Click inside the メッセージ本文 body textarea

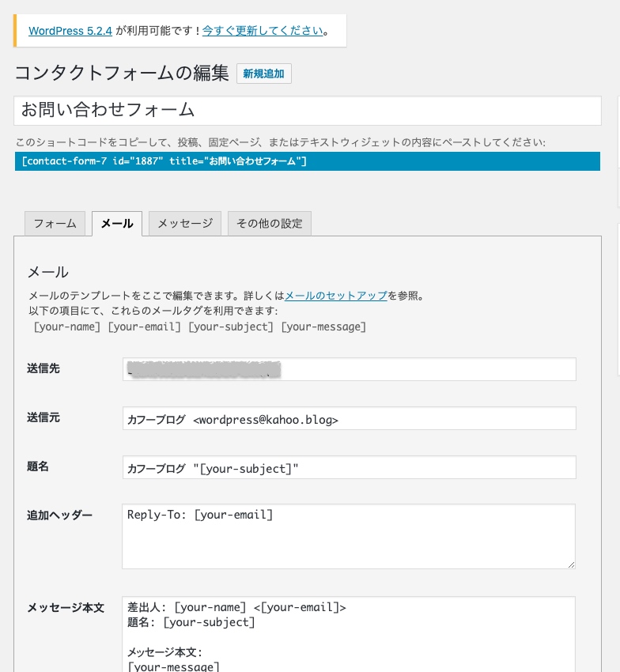348,634
